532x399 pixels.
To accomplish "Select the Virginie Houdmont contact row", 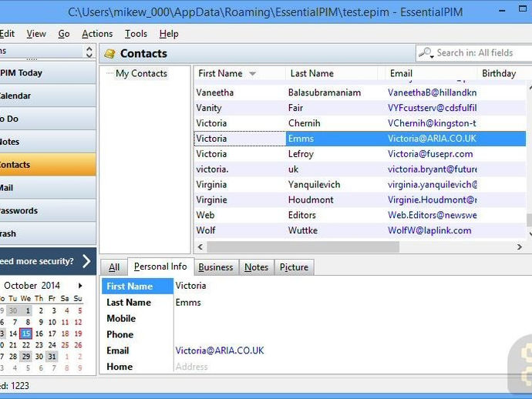I will (x=360, y=199).
